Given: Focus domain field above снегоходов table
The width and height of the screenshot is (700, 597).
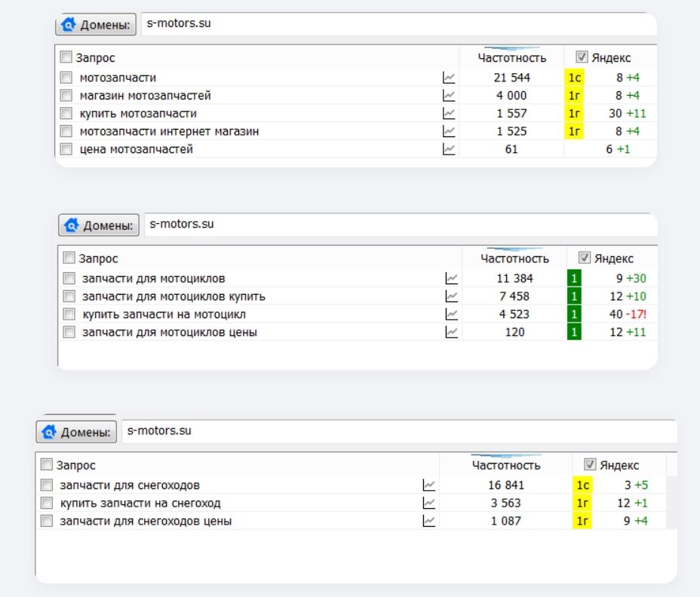Looking at the screenshot, I should click(400, 431).
